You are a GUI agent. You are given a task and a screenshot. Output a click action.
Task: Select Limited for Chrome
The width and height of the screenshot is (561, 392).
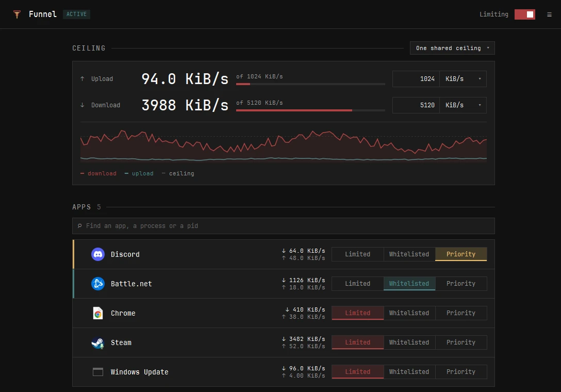(357, 313)
